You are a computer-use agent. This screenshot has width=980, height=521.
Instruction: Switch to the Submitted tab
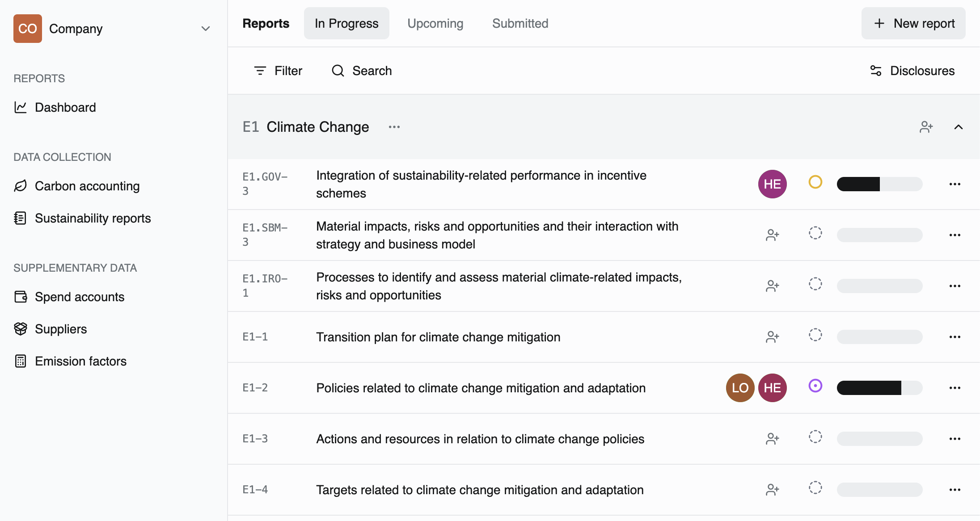click(x=520, y=23)
